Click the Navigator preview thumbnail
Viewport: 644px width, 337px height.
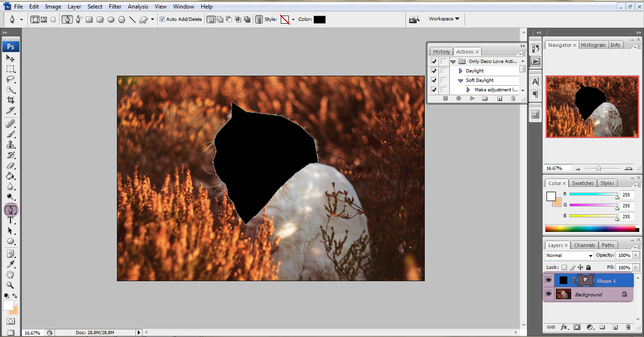[x=592, y=106]
